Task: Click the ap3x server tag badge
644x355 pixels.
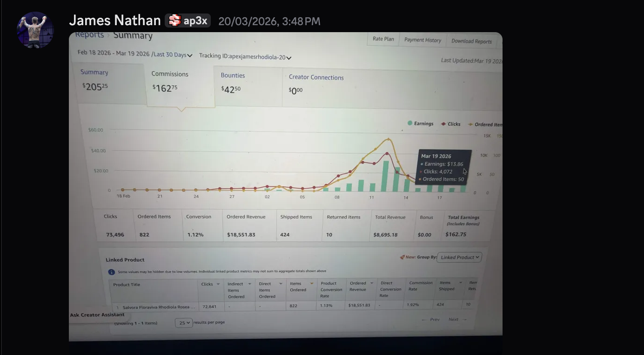Action: click(x=188, y=20)
